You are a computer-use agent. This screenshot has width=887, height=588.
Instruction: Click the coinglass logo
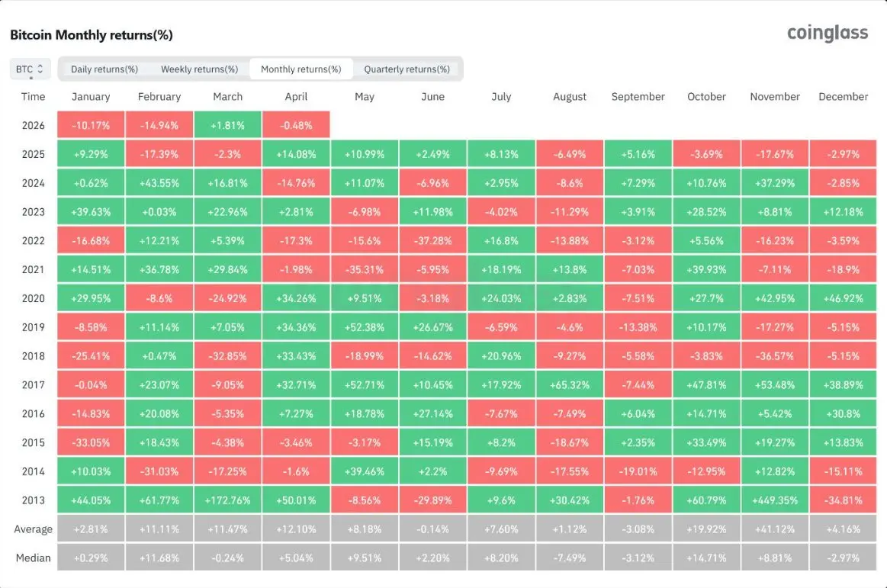[828, 33]
